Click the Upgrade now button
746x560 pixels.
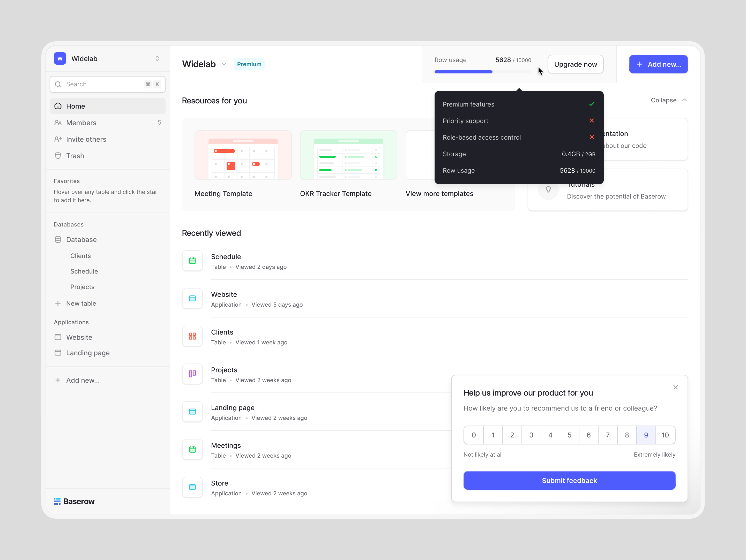tap(575, 64)
